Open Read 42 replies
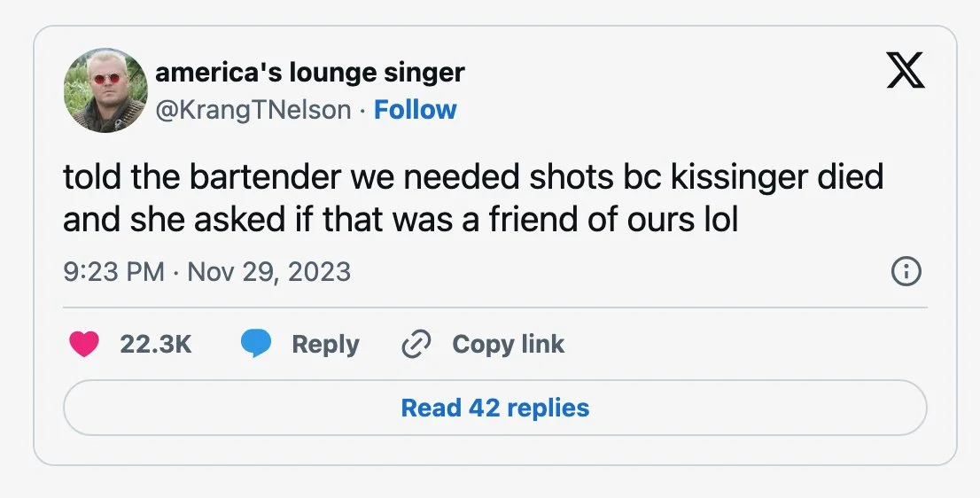This screenshot has width=980, height=498. 494,408
